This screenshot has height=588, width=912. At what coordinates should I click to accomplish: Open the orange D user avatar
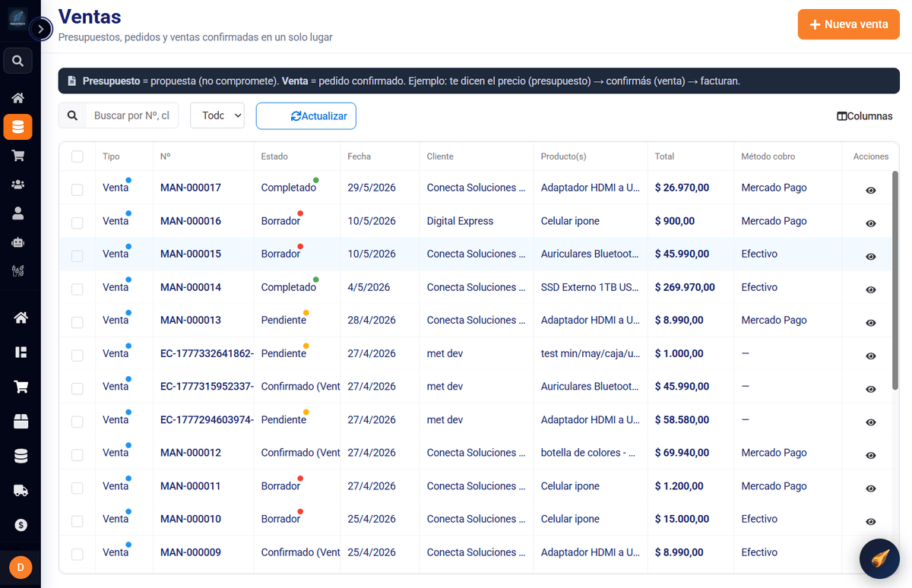pyautogui.click(x=21, y=567)
